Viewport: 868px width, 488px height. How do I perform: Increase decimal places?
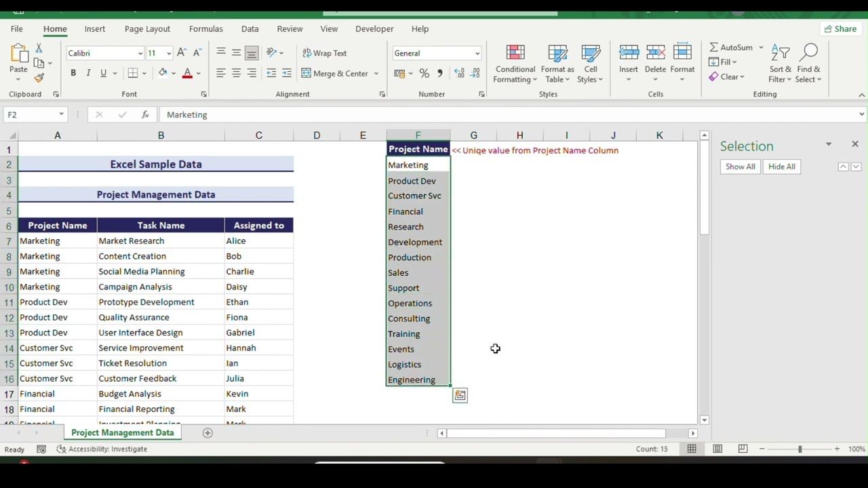pos(459,73)
